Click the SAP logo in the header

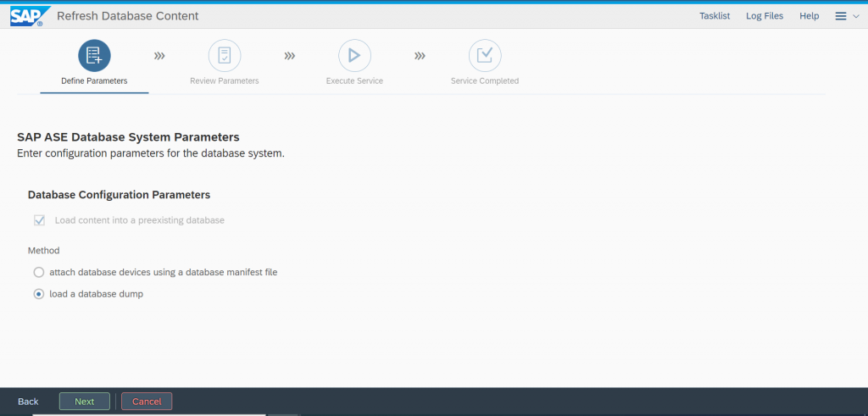(x=31, y=16)
